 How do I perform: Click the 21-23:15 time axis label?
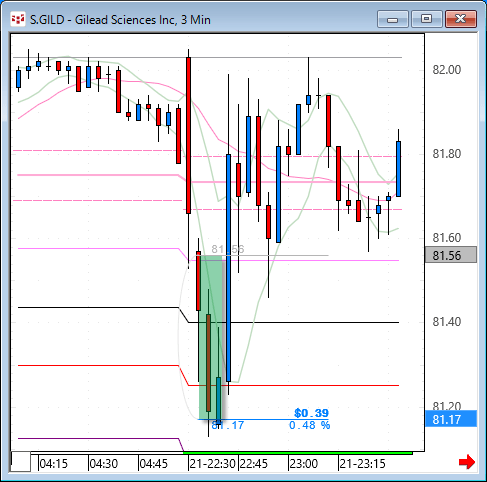coord(363,463)
